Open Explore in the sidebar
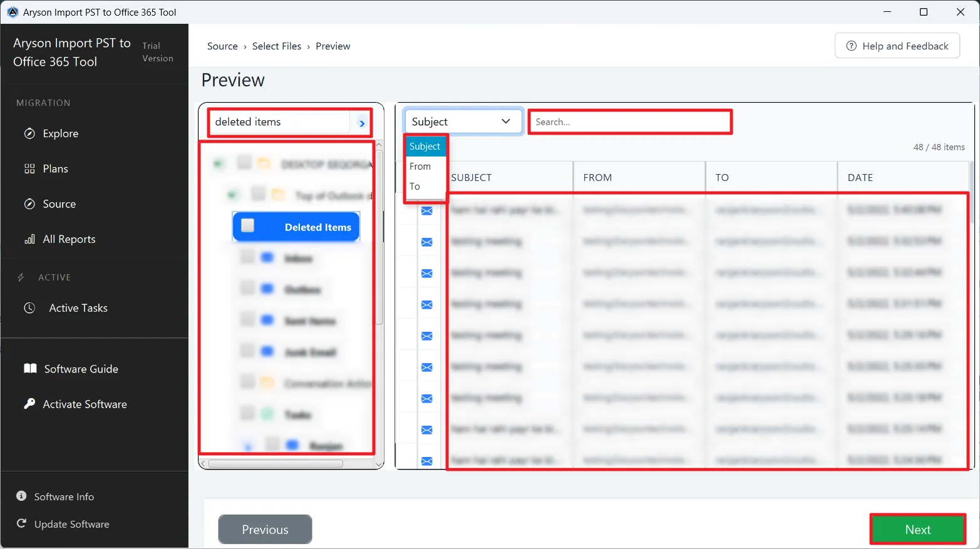The width and height of the screenshot is (980, 549). click(60, 133)
